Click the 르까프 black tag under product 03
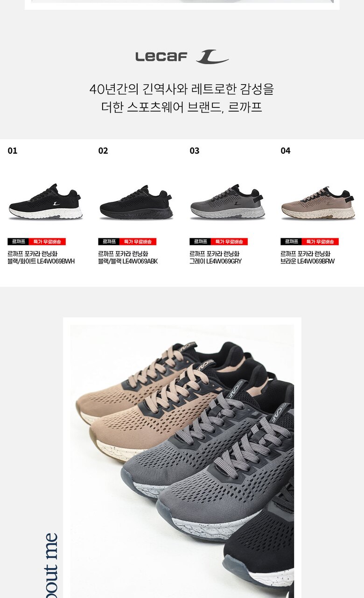Image resolution: width=364 pixels, height=598 pixels. point(200,242)
